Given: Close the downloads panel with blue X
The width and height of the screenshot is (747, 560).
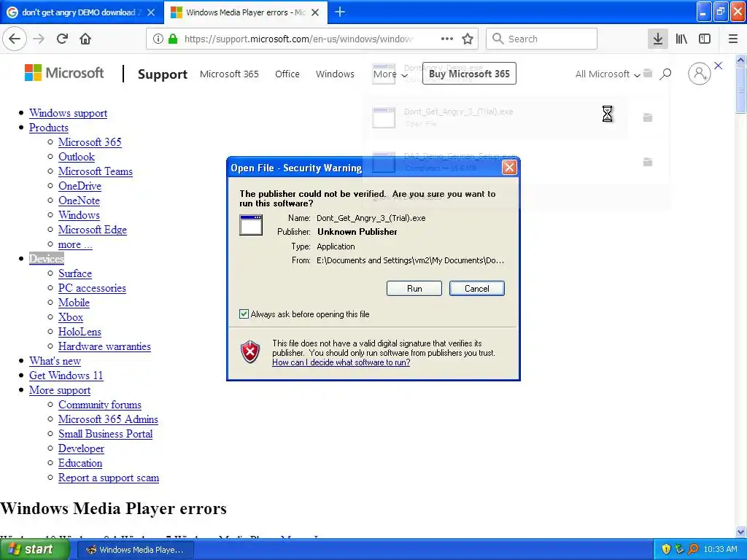Looking at the screenshot, I should pos(718,66).
